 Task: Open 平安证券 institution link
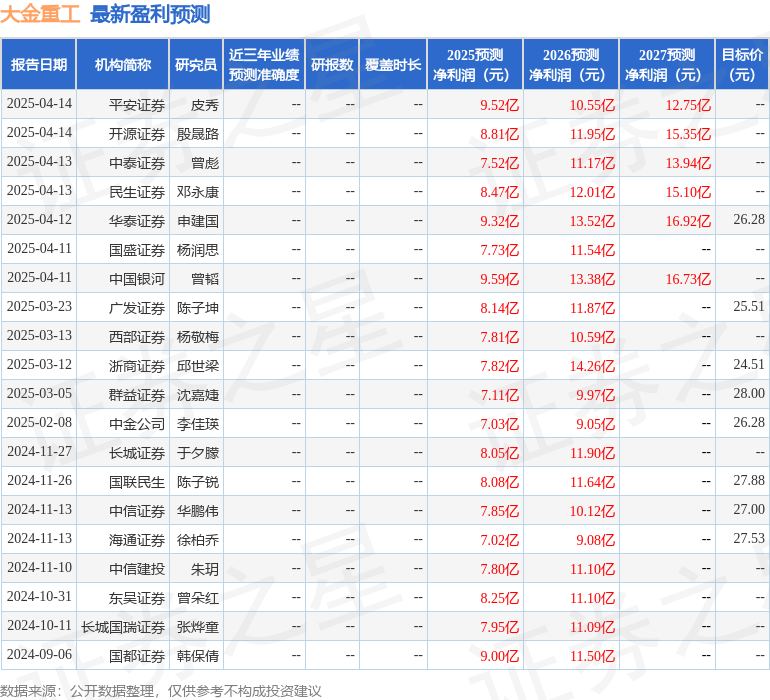pyautogui.click(x=137, y=104)
